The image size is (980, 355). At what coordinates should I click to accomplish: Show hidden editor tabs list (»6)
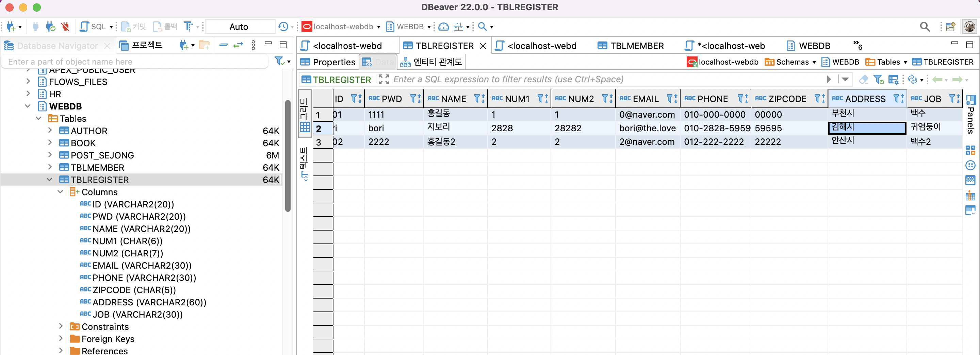(857, 45)
